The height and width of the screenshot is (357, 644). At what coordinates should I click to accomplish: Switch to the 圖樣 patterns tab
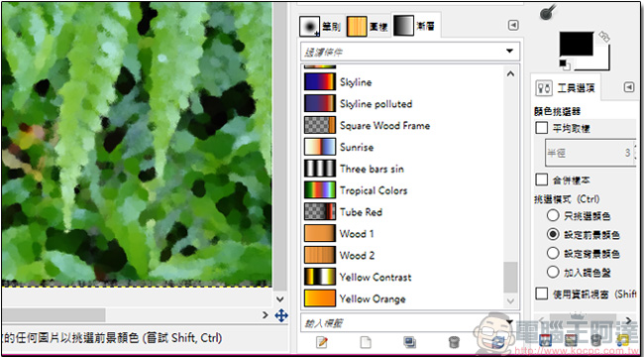point(368,27)
